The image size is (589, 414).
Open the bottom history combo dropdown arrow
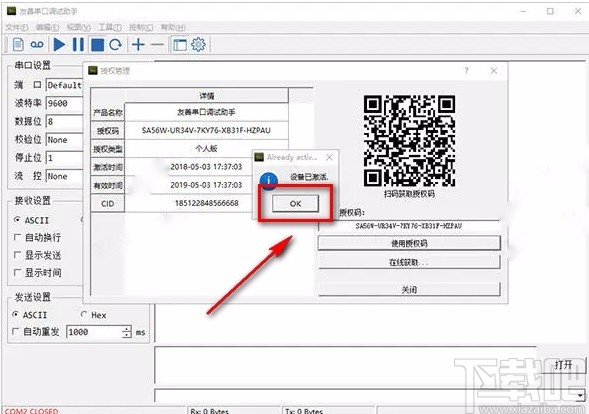coord(580,396)
